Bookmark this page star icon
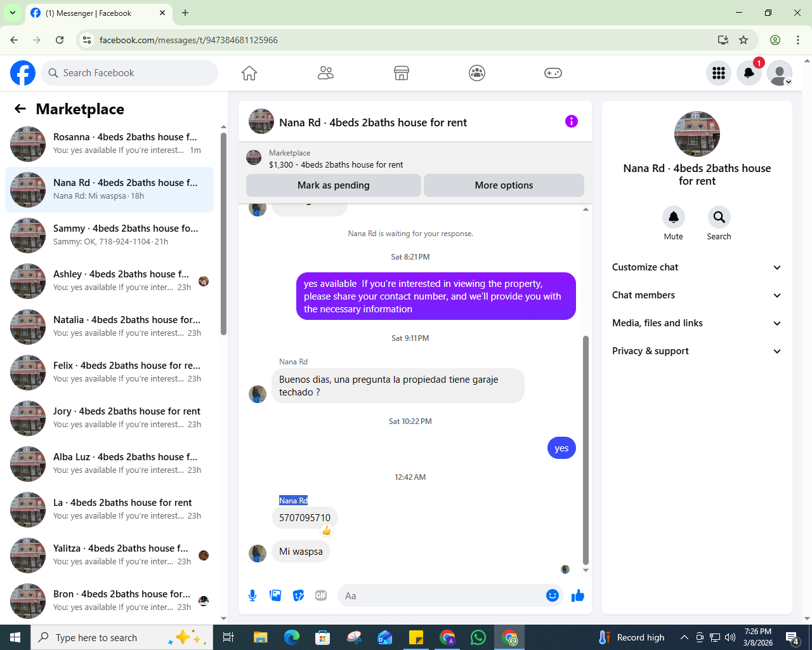This screenshot has width=812, height=650. click(743, 40)
